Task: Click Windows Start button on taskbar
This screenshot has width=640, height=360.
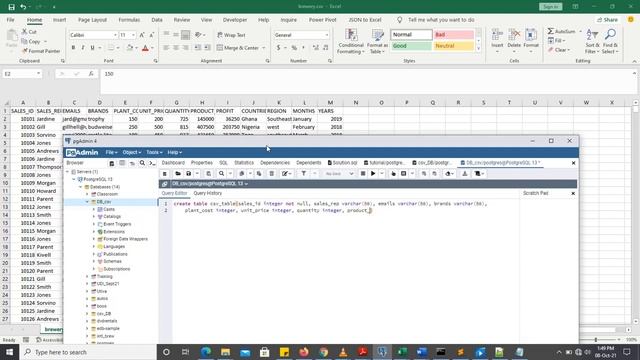Action: point(9,352)
